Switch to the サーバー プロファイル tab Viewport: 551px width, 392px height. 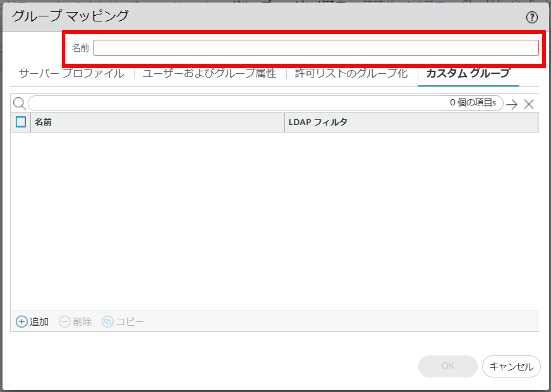[x=71, y=74]
